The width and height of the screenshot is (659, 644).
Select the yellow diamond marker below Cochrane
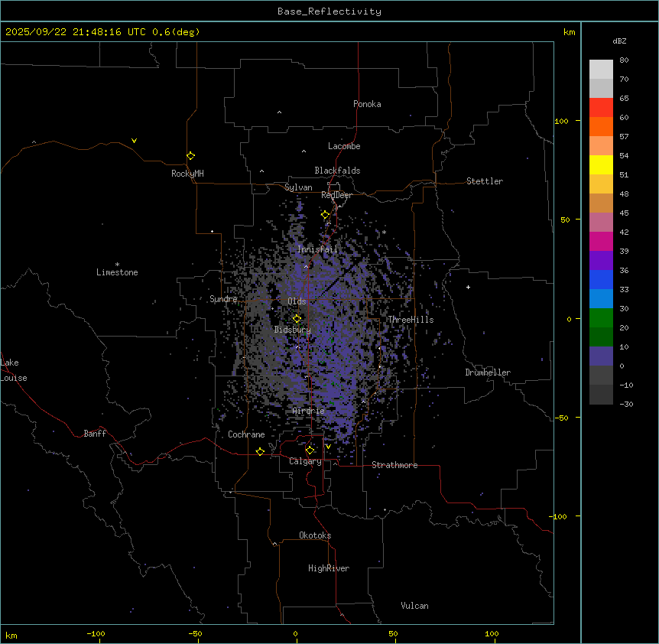[x=260, y=452]
